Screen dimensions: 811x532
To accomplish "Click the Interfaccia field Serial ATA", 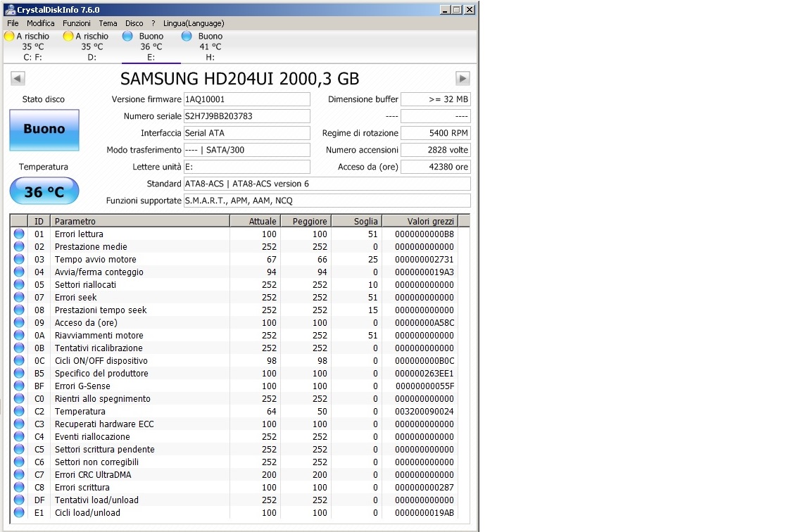I will (x=246, y=133).
